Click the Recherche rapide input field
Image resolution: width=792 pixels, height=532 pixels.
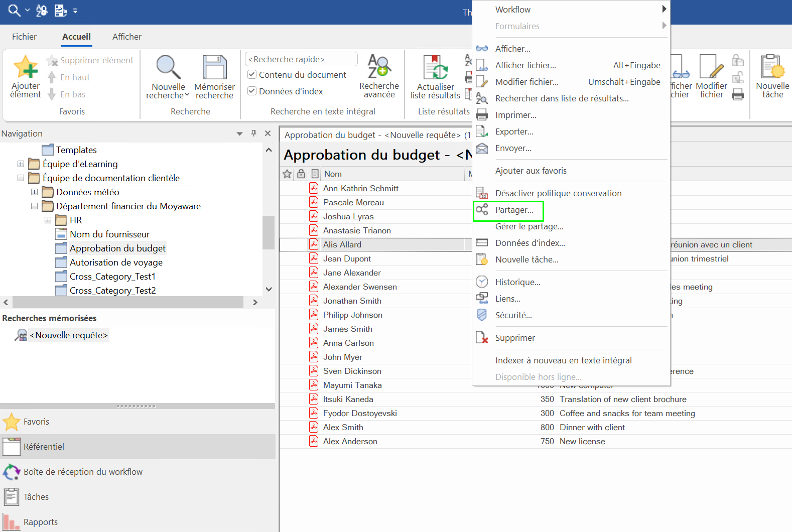301,59
